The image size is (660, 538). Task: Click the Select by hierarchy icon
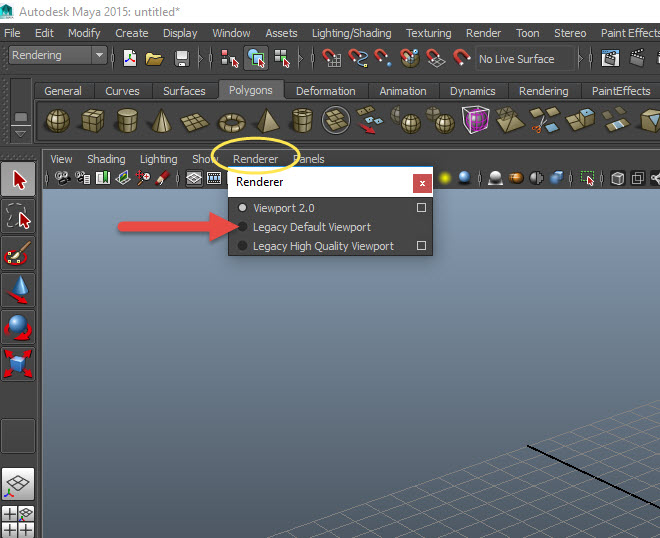coord(230,58)
